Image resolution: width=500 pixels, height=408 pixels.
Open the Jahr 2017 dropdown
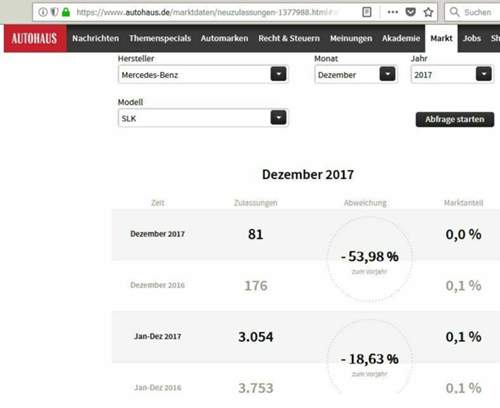coord(452,74)
